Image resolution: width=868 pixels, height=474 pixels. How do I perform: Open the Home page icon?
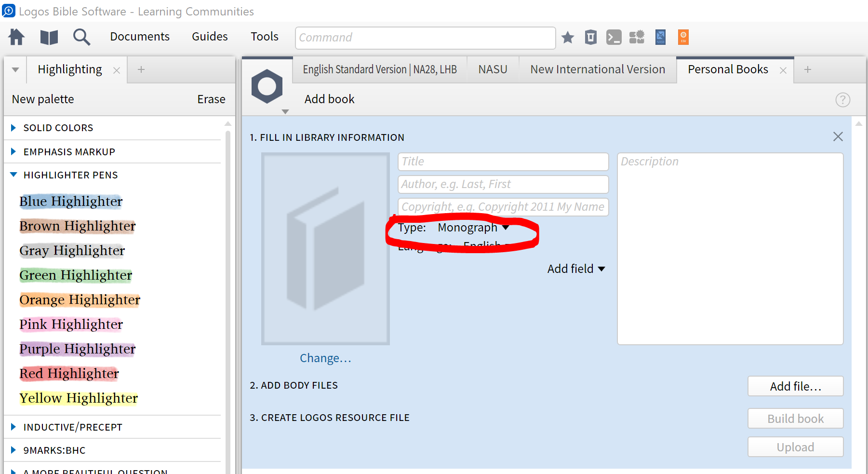pos(16,37)
